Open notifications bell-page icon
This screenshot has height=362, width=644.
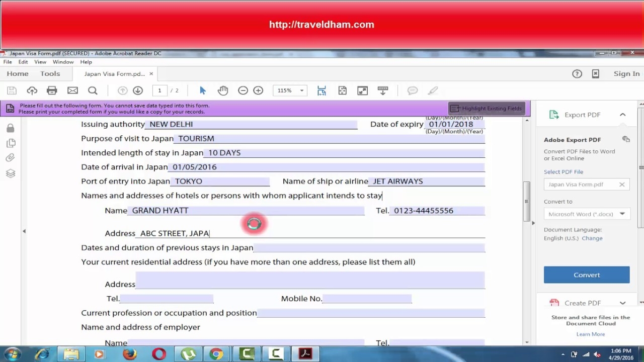pyautogui.click(x=596, y=74)
